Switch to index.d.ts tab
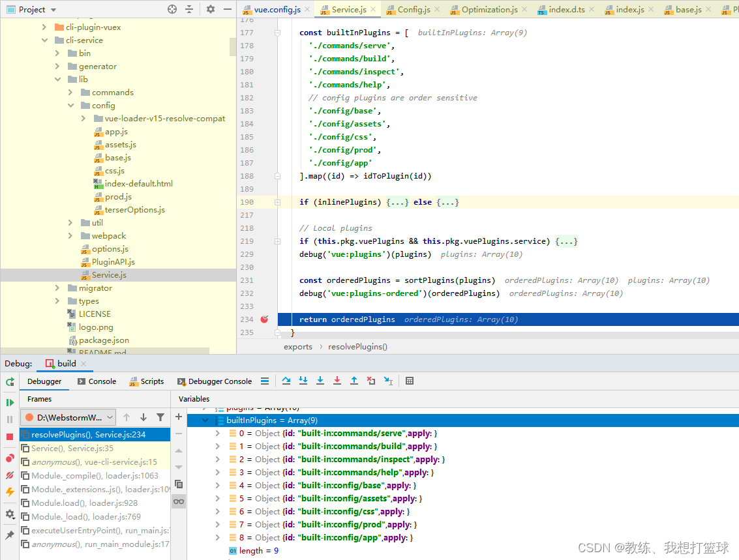 pos(567,9)
